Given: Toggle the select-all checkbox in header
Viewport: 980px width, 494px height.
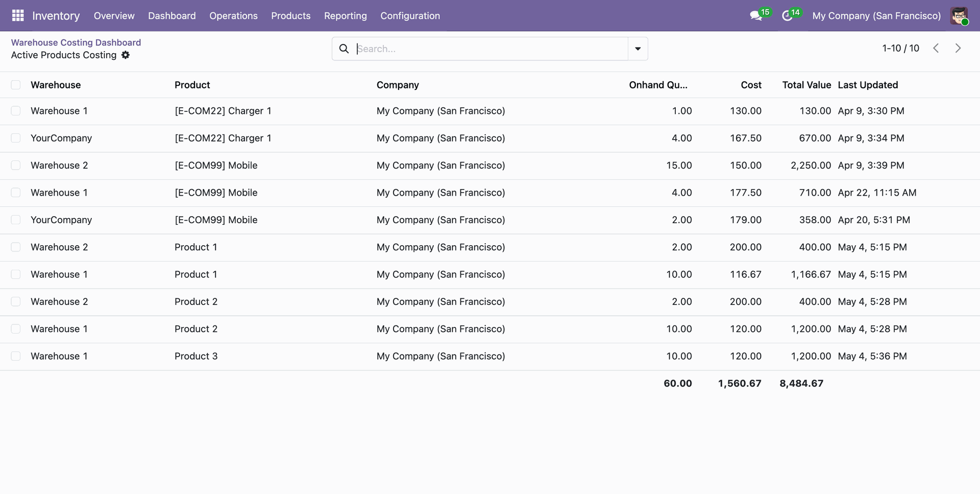Looking at the screenshot, I should (x=16, y=85).
